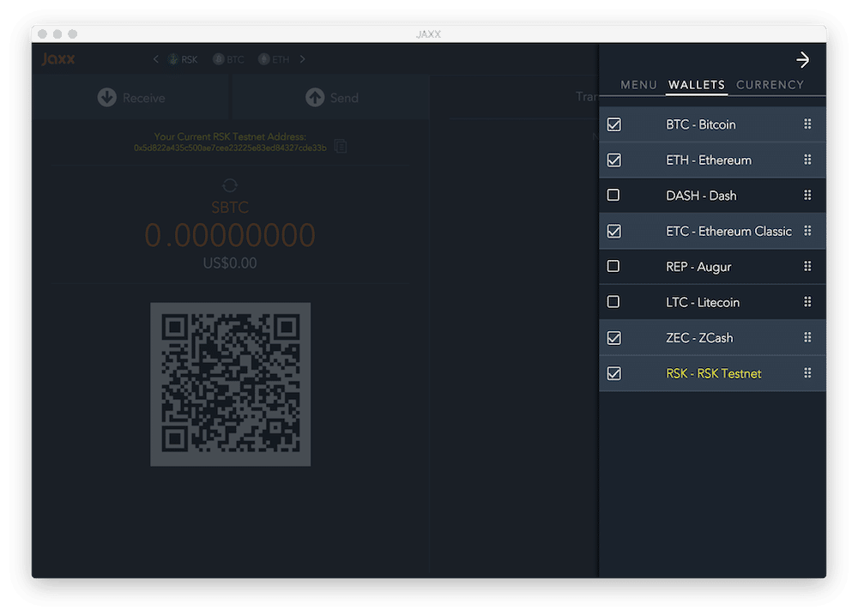Uncheck the ZEC - ZCash wallet checkbox
This screenshot has height=616, width=858.
(614, 337)
